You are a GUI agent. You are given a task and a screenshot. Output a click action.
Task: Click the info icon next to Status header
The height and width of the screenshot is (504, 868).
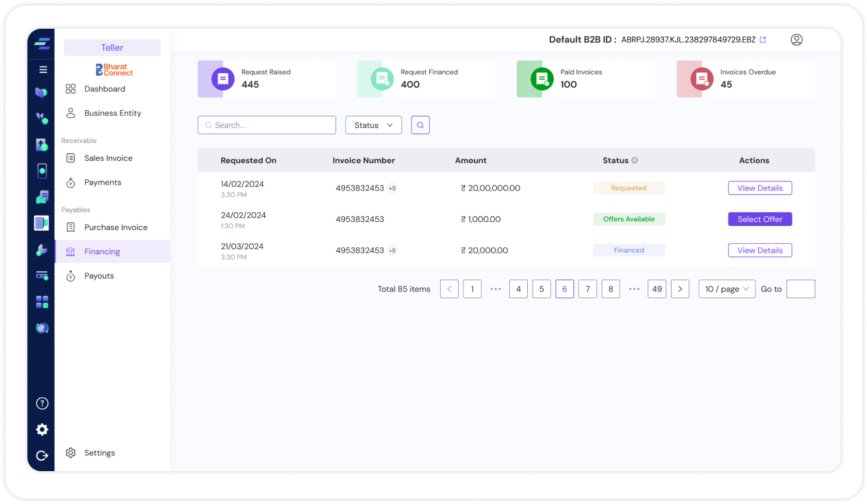[635, 161]
